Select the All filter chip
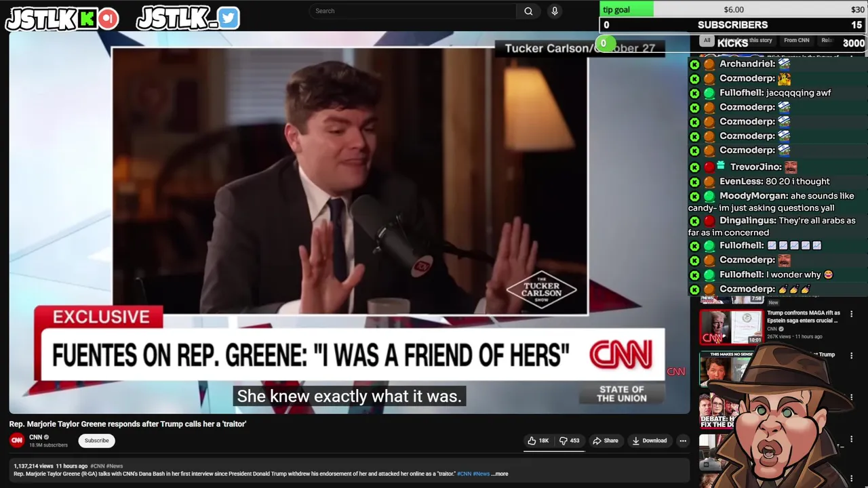 (x=707, y=41)
